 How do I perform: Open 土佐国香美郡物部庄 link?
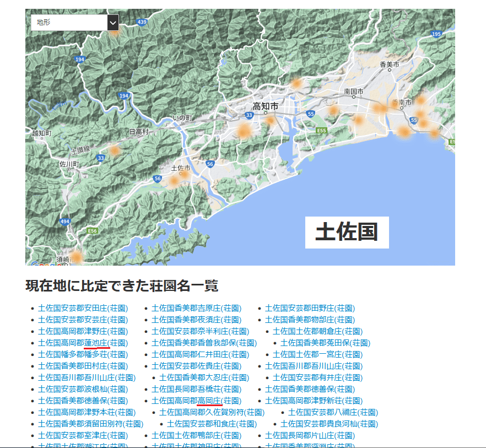pos(310,320)
